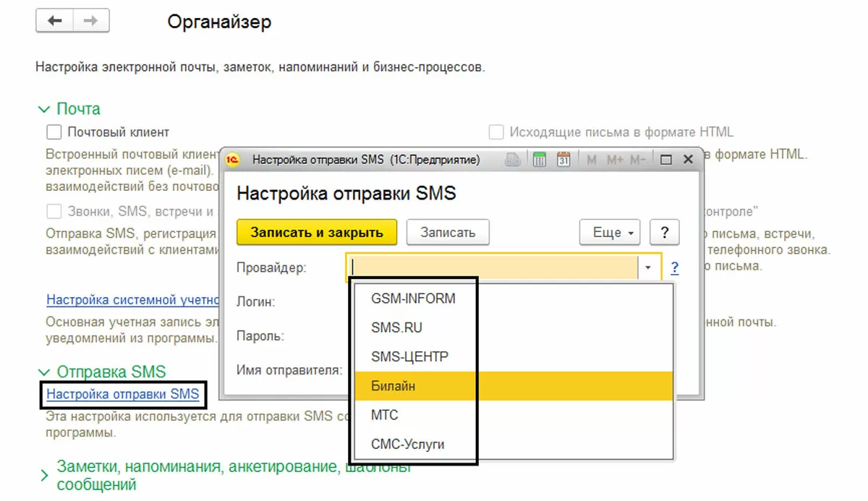Go back with the left arrow button
This screenshot has height=501, width=868.
tap(54, 21)
